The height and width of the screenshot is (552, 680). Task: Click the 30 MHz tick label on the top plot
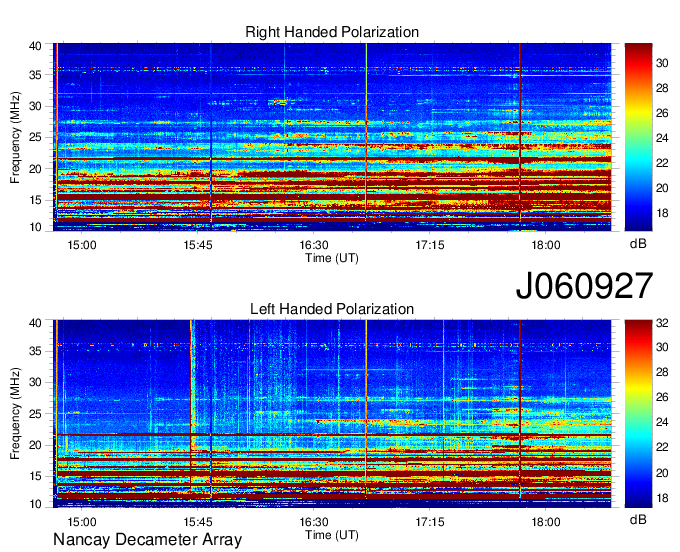pos(35,106)
